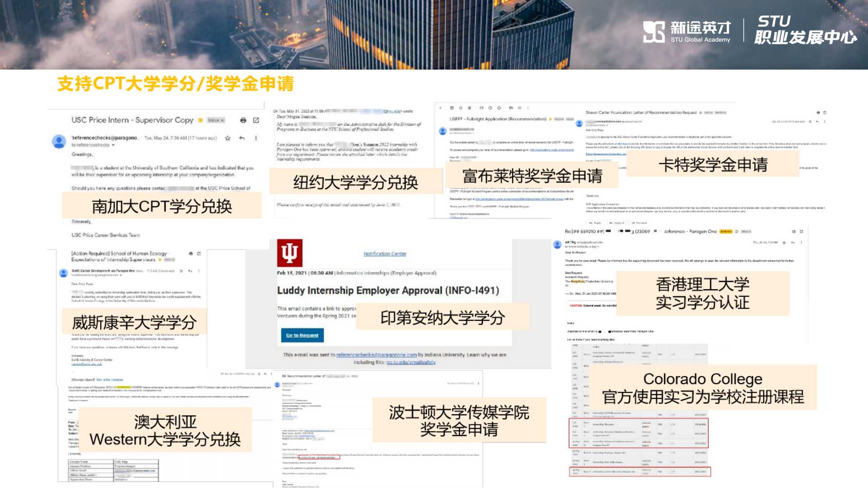Archive the USEFP Fulbright email
This screenshot has width=868, height=488.
click(x=452, y=108)
